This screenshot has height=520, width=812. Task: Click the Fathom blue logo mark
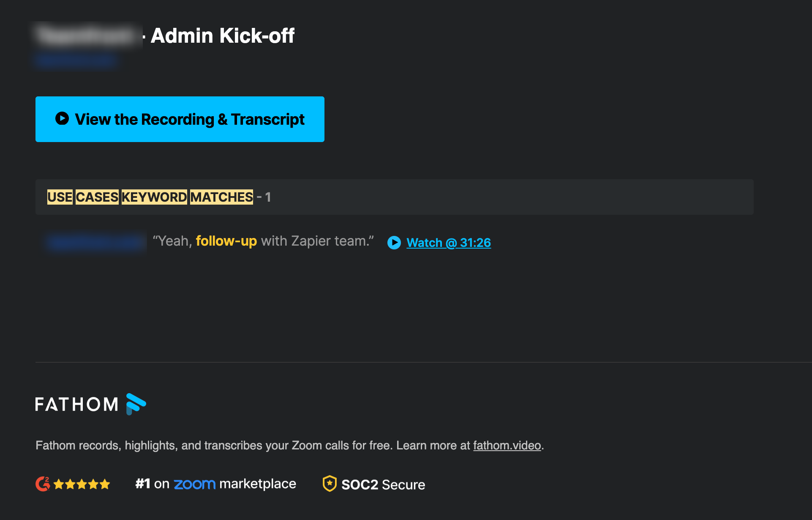[x=136, y=404]
